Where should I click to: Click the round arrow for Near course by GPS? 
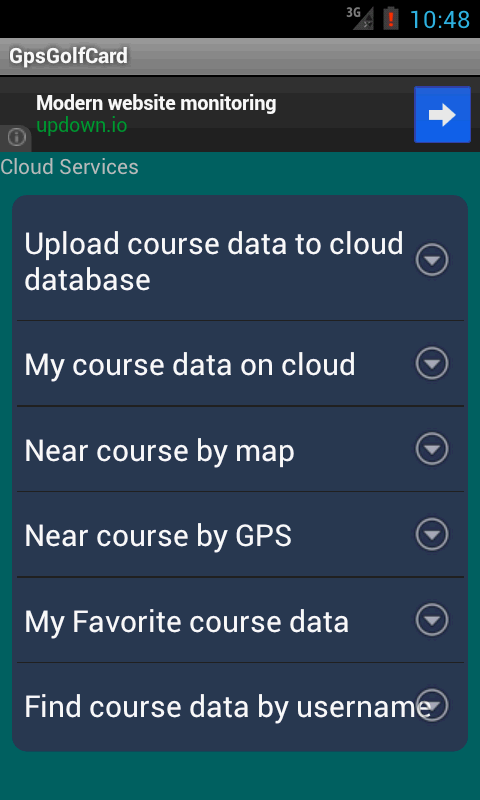click(432, 534)
